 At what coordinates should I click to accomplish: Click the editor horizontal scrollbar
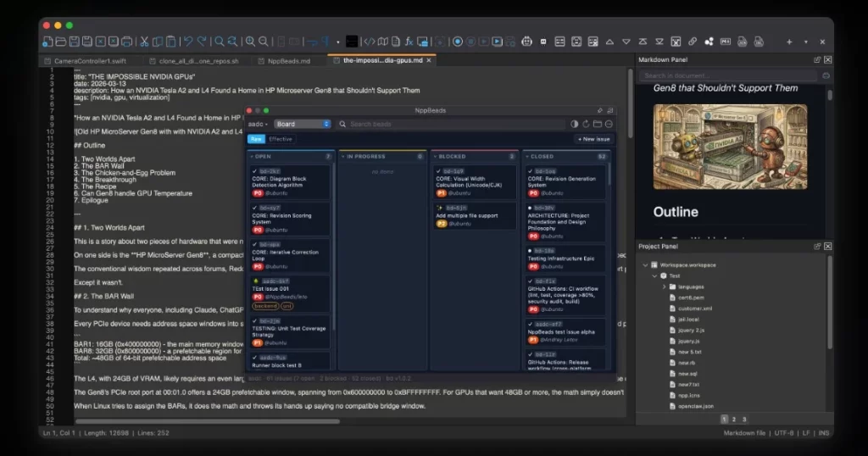click(208, 421)
